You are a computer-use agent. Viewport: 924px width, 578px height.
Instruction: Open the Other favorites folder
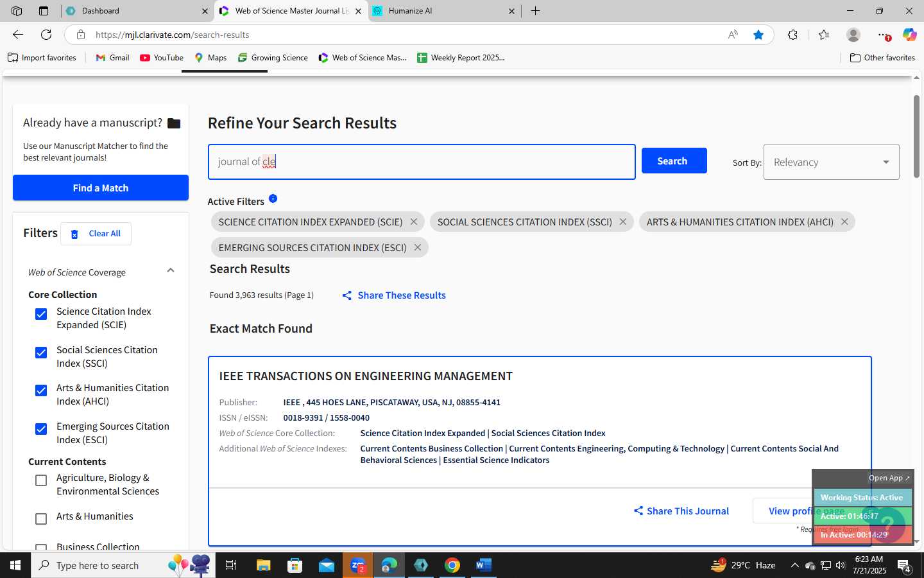click(x=882, y=58)
